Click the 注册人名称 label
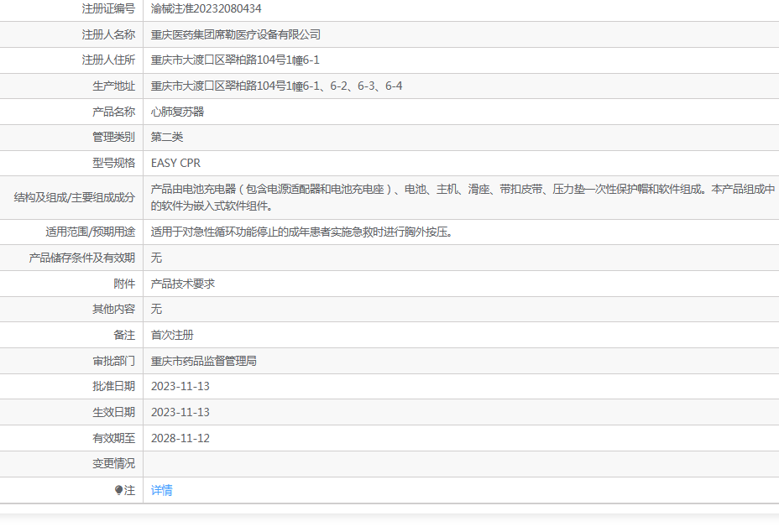Image resolution: width=779 pixels, height=532 pixels. [x=108, y=34]
